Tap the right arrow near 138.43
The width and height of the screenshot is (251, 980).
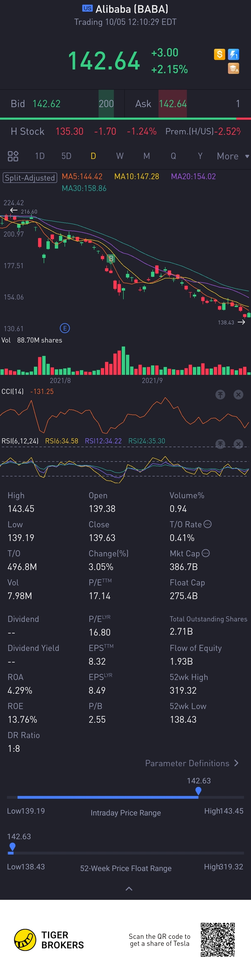pos(241,322)
